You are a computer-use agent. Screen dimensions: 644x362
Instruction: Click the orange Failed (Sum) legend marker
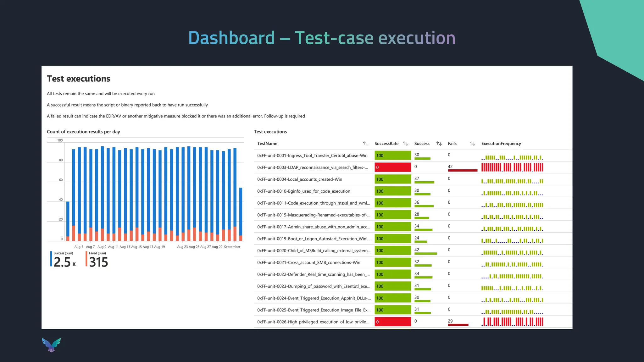pos(86,259)
